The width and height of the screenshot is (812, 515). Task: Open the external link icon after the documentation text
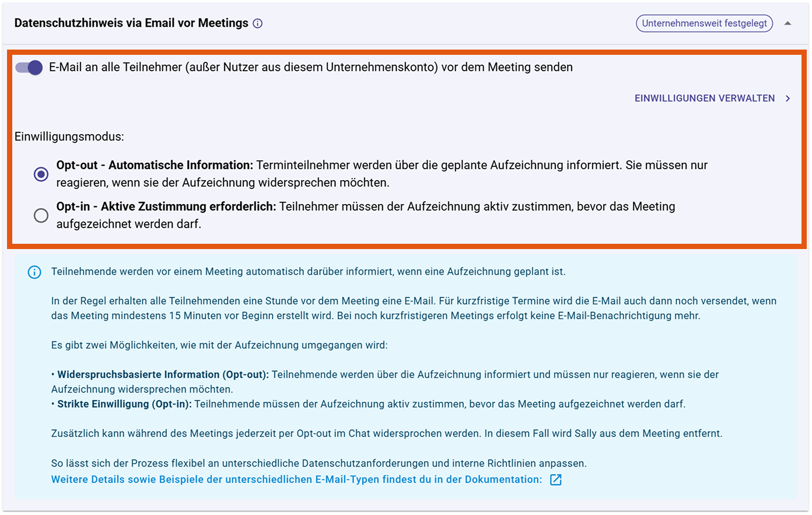556,479
